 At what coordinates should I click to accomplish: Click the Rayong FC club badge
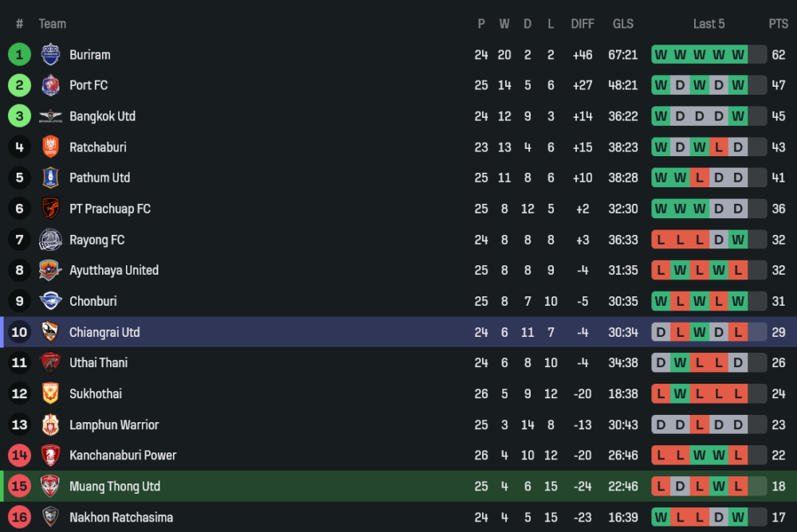(50, 240)
